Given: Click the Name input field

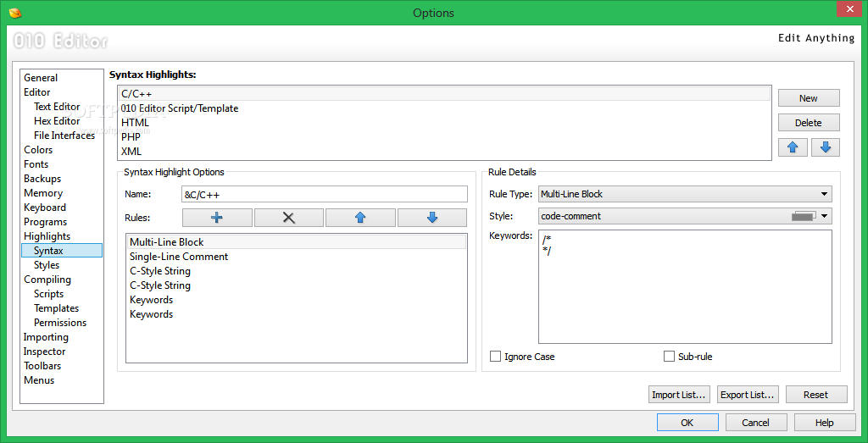Looking at the screenshot, I should point(325,194).
